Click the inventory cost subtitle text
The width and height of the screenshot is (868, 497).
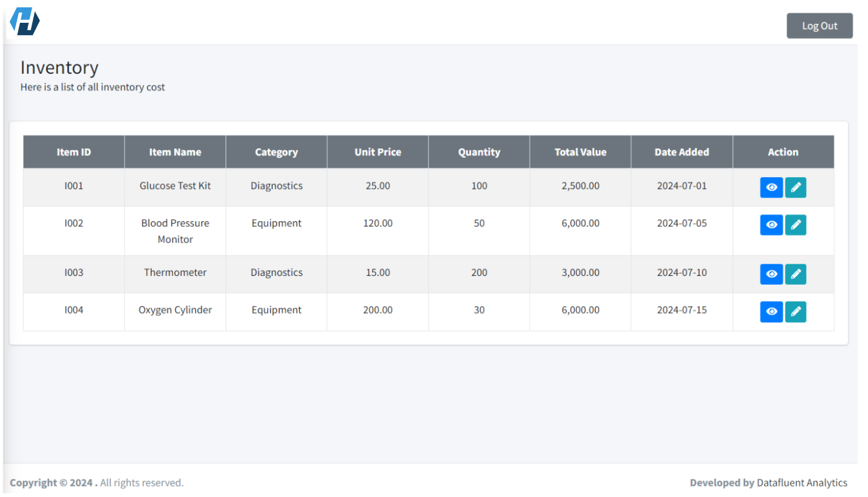[x=92, y=87]
